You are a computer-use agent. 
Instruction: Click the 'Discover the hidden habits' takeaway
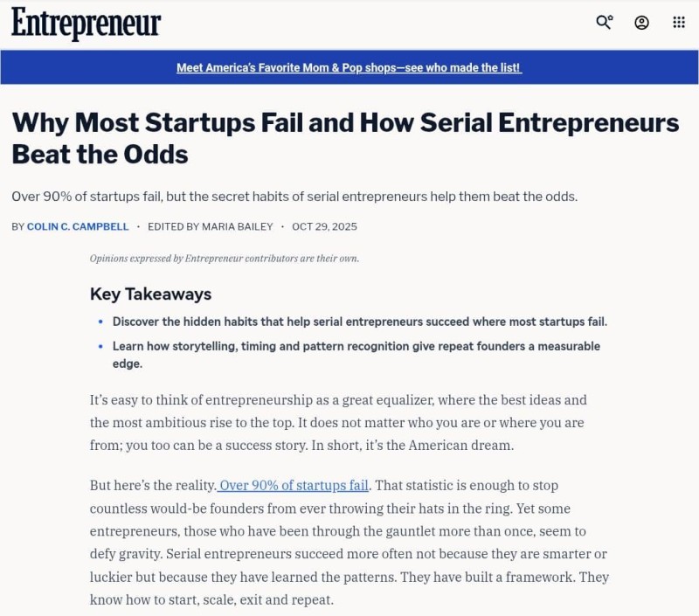(x=359, y=322)
